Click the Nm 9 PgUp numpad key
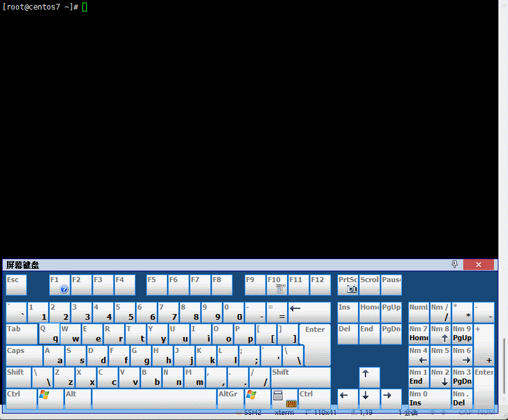 tap(462, 334)
